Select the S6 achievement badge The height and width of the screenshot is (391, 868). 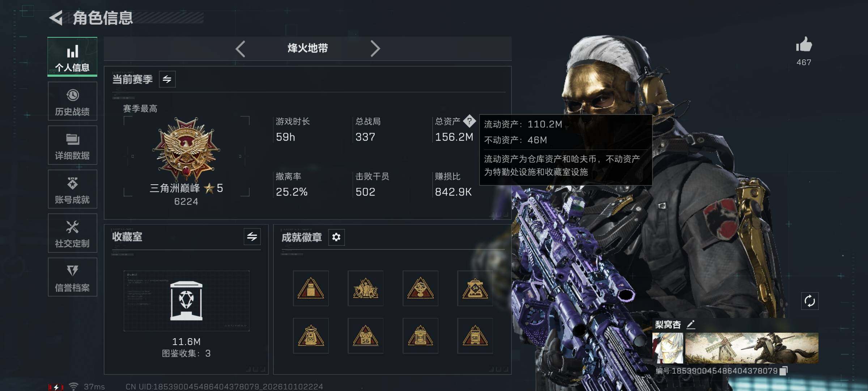365,336
